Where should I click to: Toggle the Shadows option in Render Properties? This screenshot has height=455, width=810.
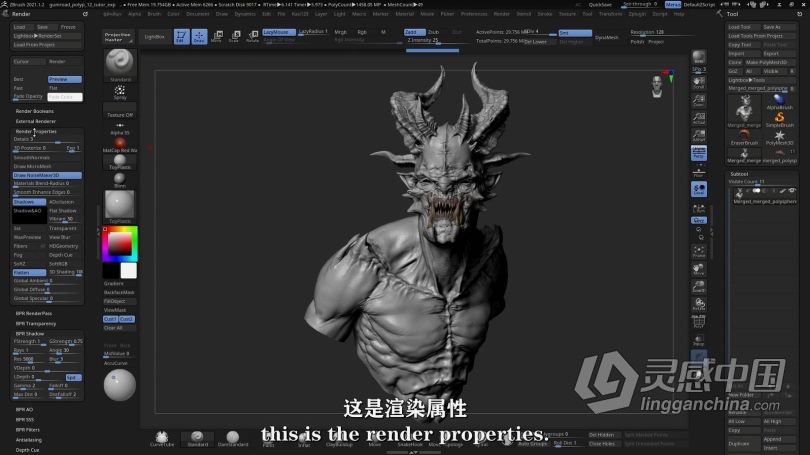29,202
